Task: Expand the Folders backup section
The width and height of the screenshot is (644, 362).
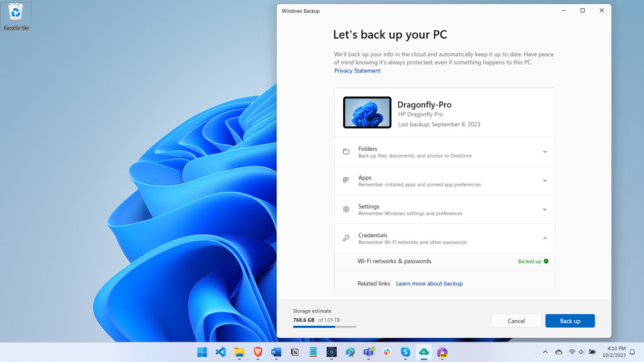Action: coord(544,151)
